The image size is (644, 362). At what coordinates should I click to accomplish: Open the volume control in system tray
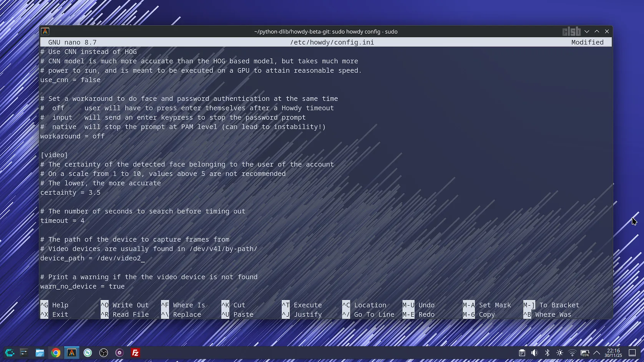(534, 353)
